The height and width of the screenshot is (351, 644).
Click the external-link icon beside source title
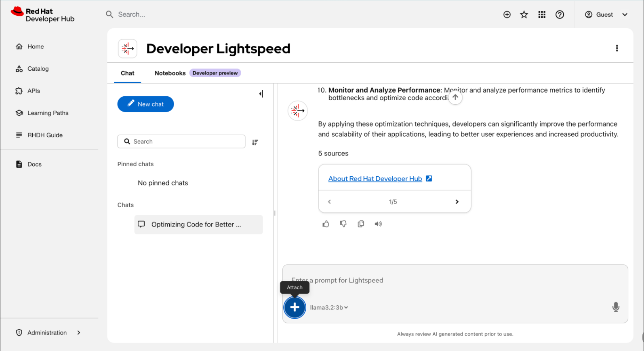click(429, 178)
